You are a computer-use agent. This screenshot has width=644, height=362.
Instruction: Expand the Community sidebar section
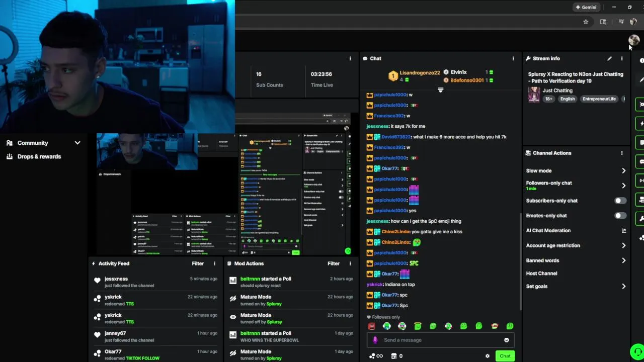point(44,143)
